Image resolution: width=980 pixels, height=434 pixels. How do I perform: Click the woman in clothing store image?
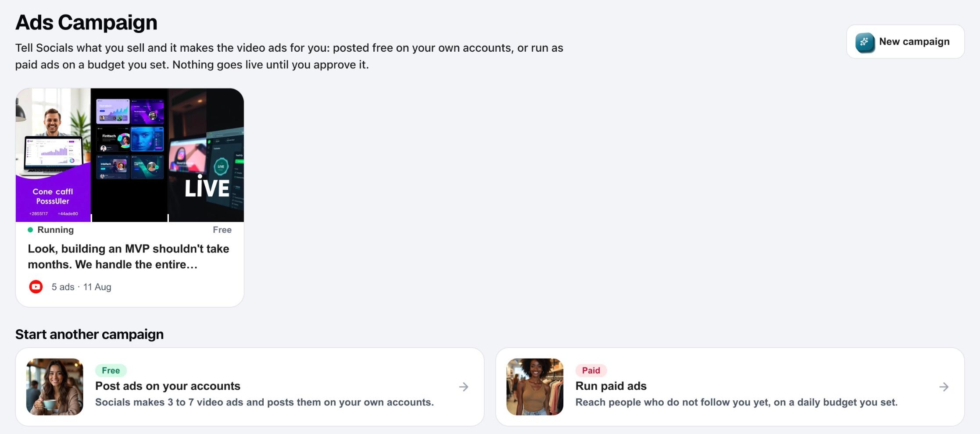(535, 387)
